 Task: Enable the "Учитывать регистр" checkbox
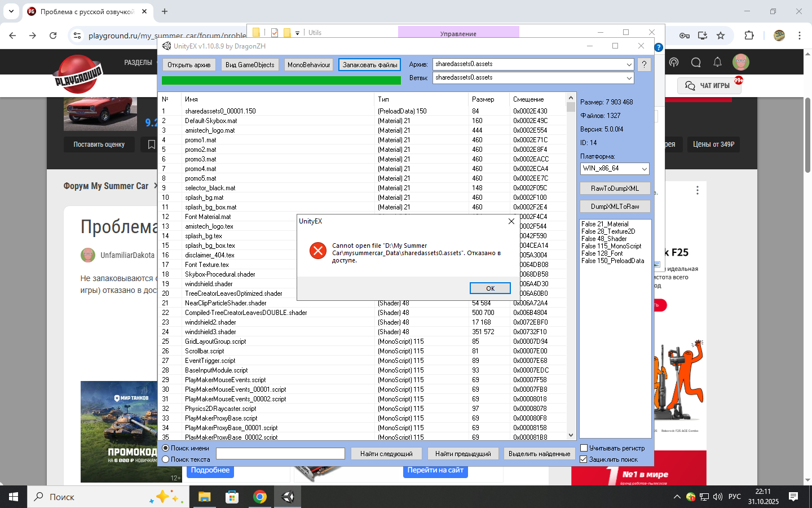click(x=584, y=448)
